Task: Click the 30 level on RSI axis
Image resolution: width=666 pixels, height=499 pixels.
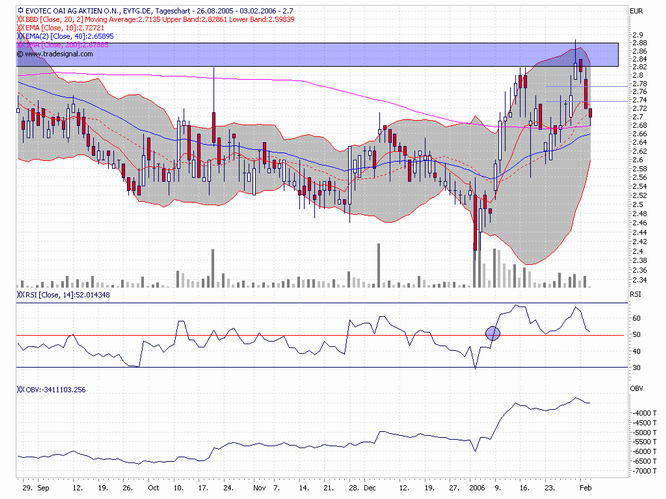Action: click(x=636, y=367)
